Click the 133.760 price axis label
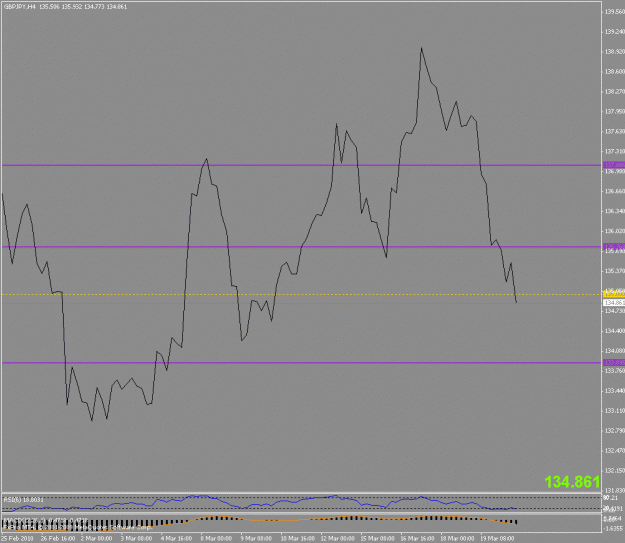 coord(615,370)
